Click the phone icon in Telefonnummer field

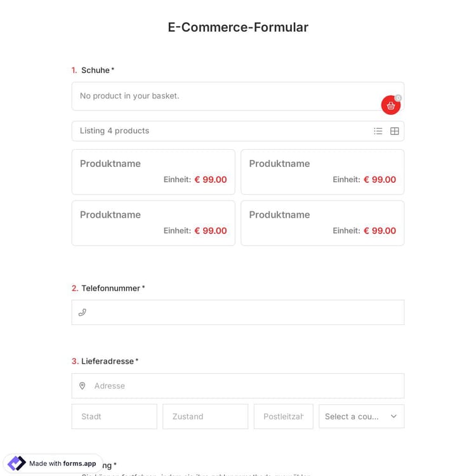point(82,312)
